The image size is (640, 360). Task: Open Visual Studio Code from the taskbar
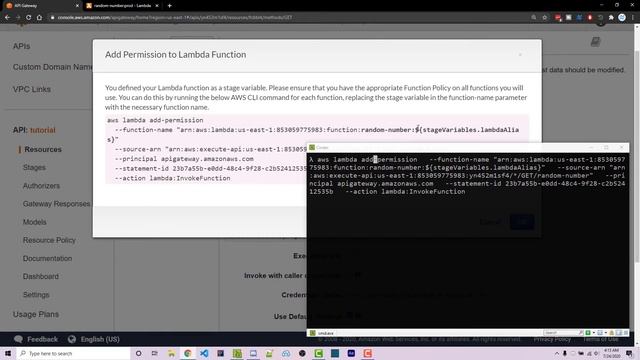[204, 353]
